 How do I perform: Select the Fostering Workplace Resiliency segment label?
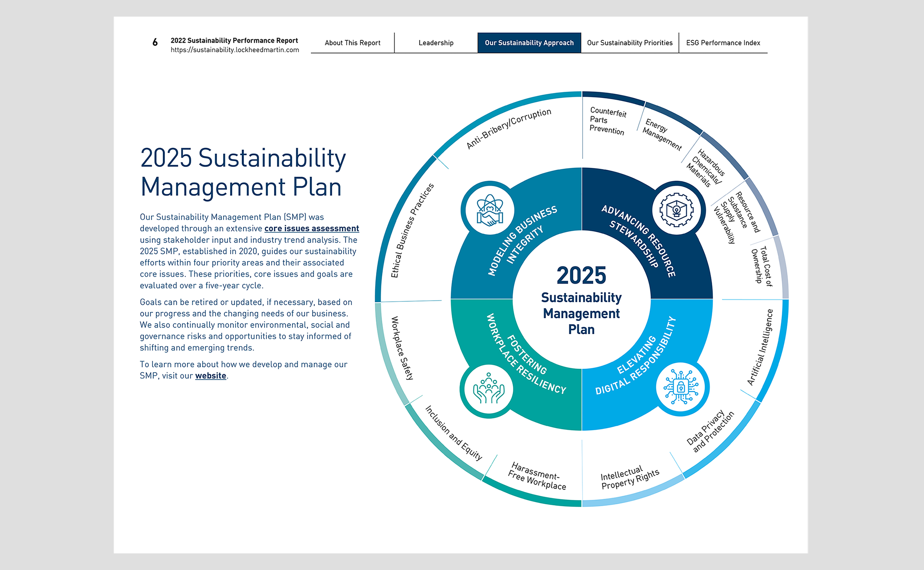pos(527,354)
